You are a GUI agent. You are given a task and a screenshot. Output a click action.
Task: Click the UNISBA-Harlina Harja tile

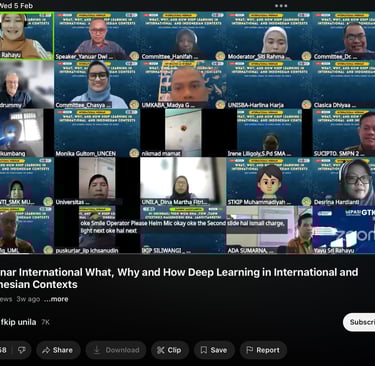(269, 85)
